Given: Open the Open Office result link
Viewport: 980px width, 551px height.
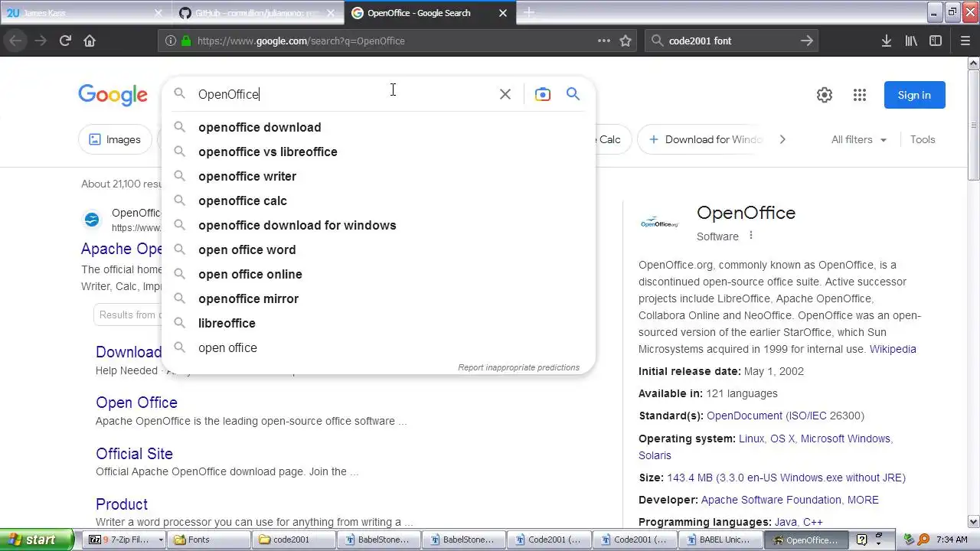Looking at the screenshot, I should 136,403.
